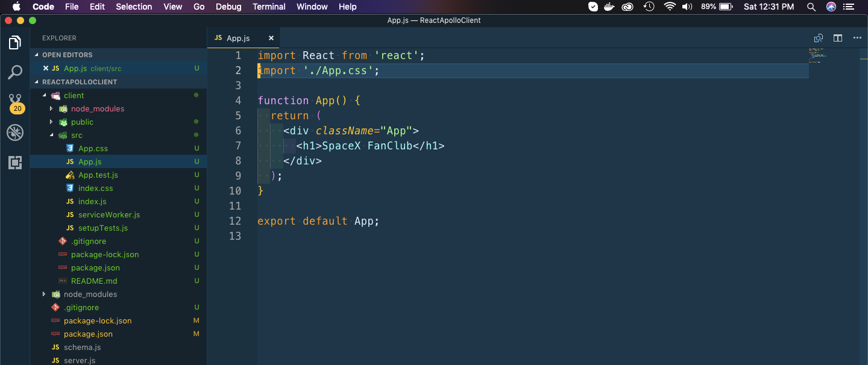This screenshot has height=365, width=868.
Task: Click the code minimap preview
Action: [x=817, y=55]
